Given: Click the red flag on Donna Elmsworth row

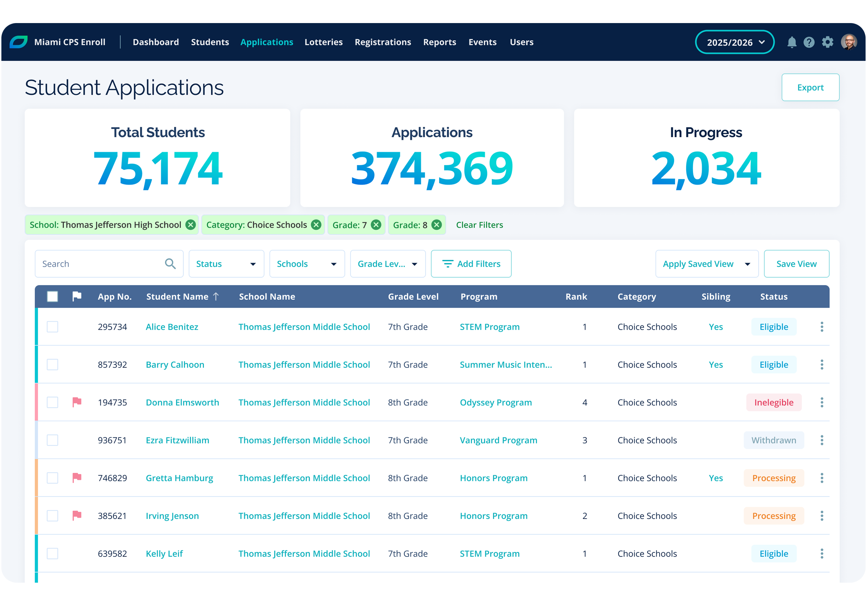Looking at the screenshot, I should (x=77, y=402).
